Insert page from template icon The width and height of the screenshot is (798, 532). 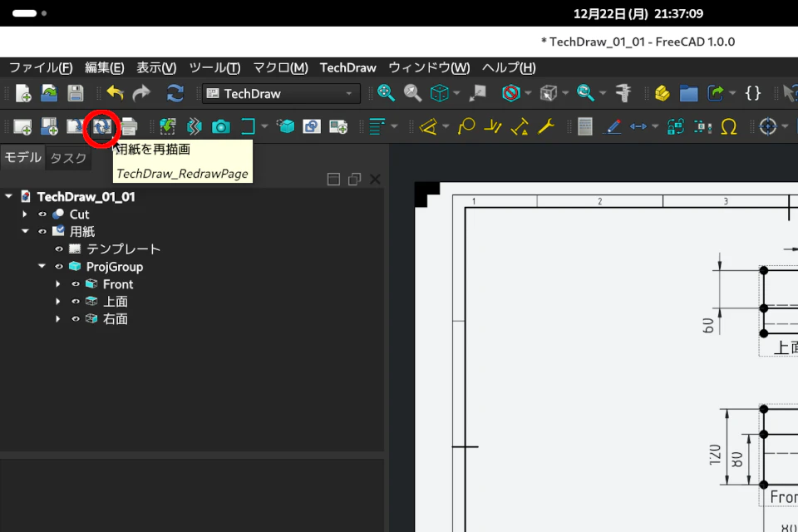coord(49,126)
